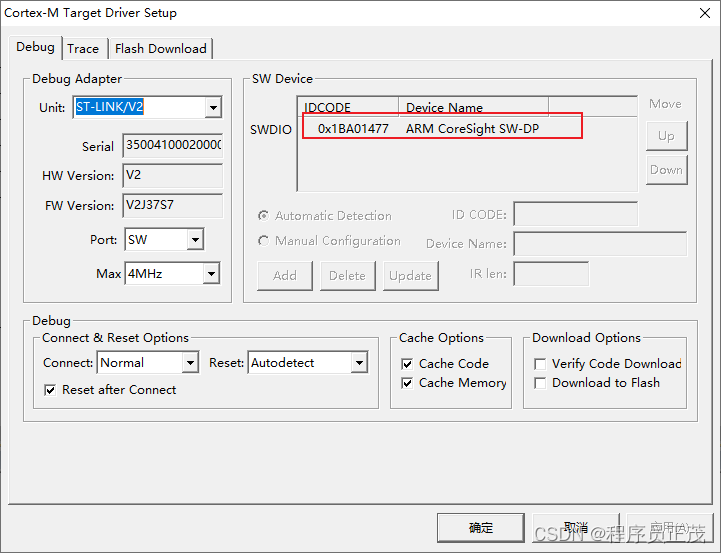Switch to the Debug tab
Viewport: 721px width, 553px height.
tap(35, 47)
